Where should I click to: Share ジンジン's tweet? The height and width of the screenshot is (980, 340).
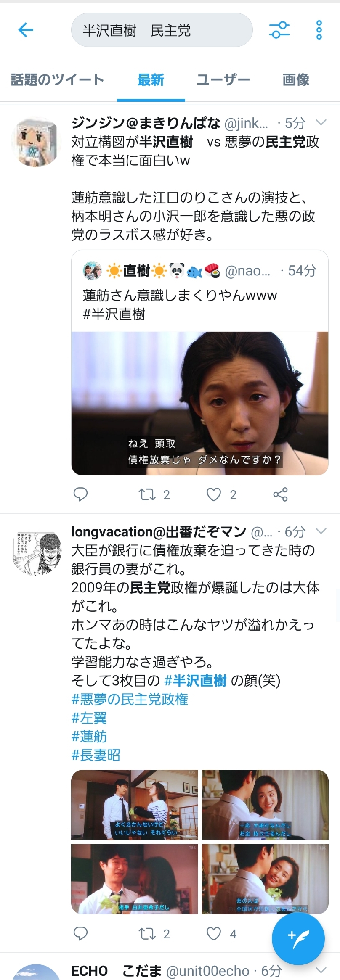pyautogui.click(x=280, y=494)
